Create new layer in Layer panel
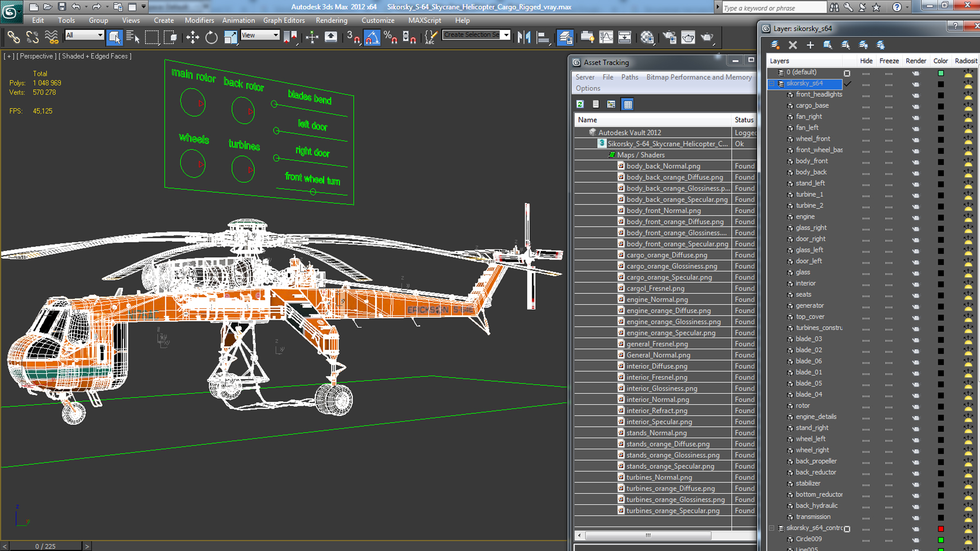This screenshot has width=980, height=551. (x=775, y=45)
